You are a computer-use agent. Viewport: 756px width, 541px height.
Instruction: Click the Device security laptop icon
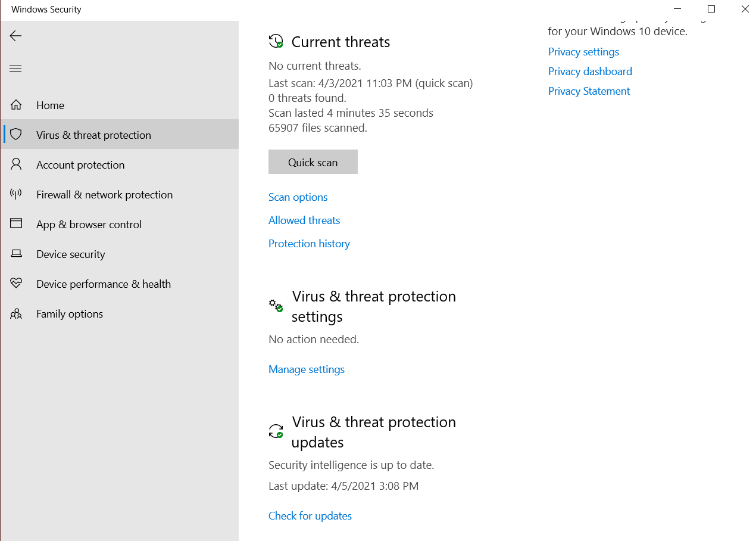pyautogui.click(x=16, y=254)
